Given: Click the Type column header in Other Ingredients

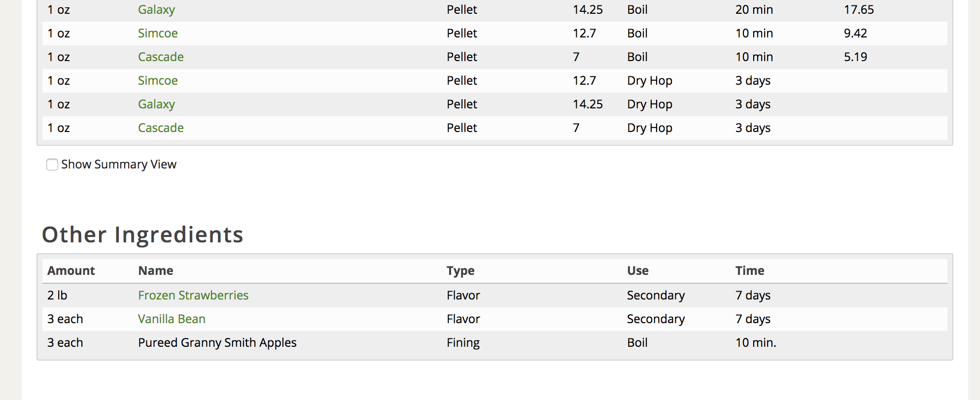Looking at the screenshot, I should pos(460,271).
